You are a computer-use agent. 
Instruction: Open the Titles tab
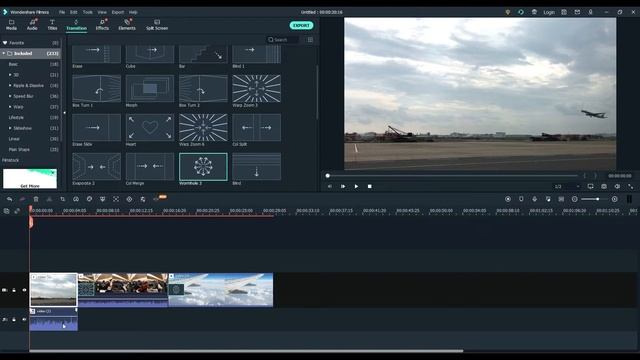pyautogui.click(x=52, y=25)
